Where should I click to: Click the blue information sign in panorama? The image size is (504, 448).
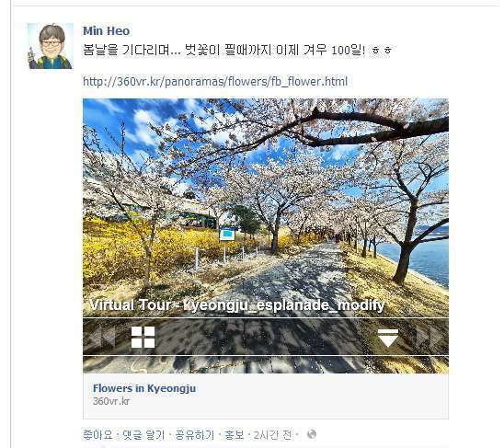[x=227, y=234]
